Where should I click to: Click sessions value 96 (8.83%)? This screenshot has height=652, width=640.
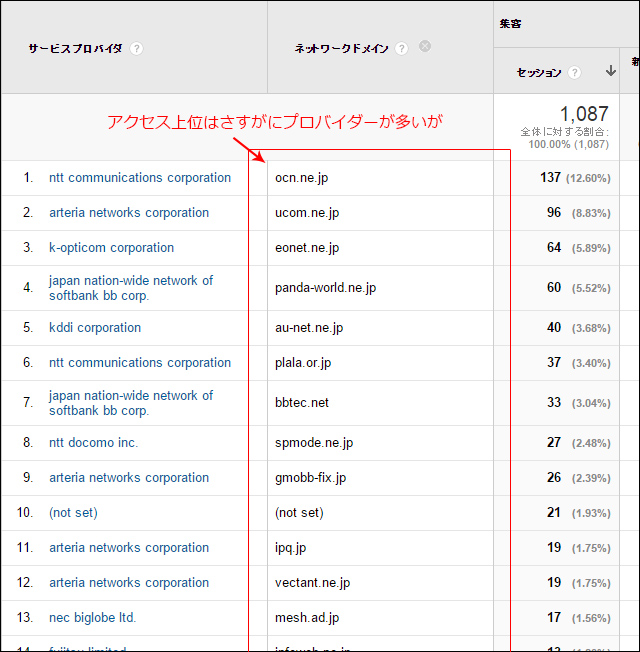pos(578,212)
